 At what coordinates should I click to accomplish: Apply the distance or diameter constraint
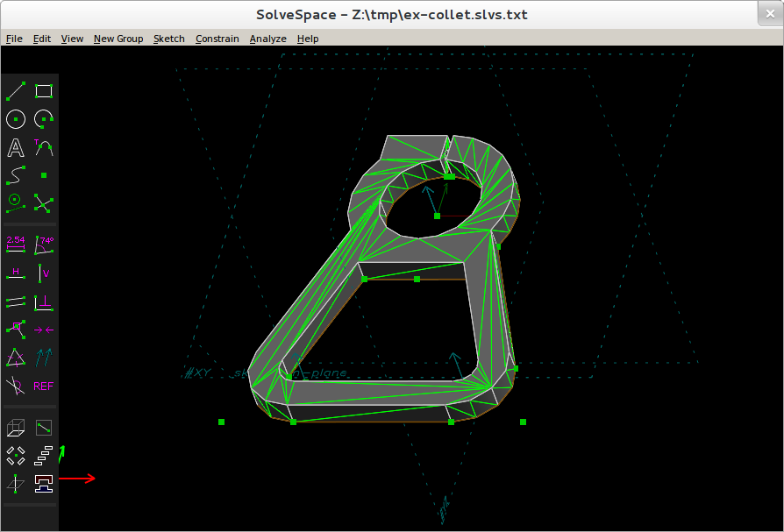click(x=16, y=245)
